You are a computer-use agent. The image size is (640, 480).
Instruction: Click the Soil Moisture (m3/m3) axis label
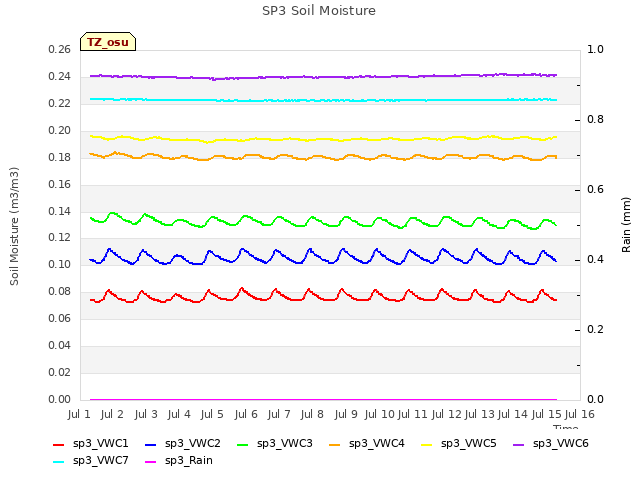14,226
